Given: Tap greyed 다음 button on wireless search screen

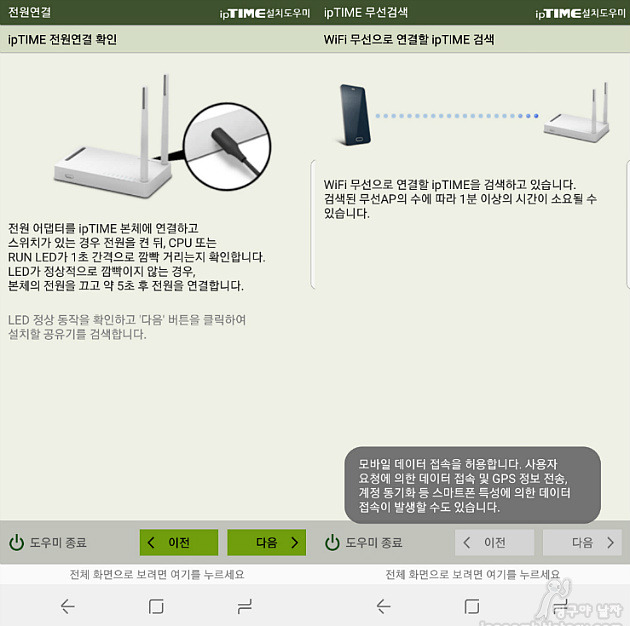Looking at the screenshot, I should click(x=582, y=542).
